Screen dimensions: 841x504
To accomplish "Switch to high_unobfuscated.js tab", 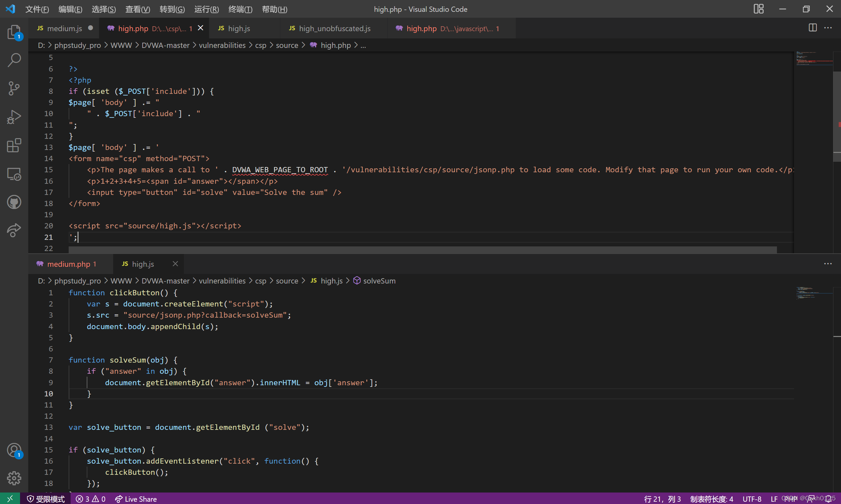I will click(x=334, y=29).
